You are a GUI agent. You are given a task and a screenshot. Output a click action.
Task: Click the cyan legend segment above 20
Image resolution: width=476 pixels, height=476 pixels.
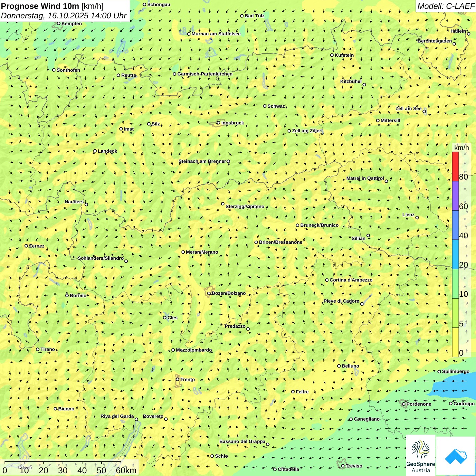coord(455,254)
